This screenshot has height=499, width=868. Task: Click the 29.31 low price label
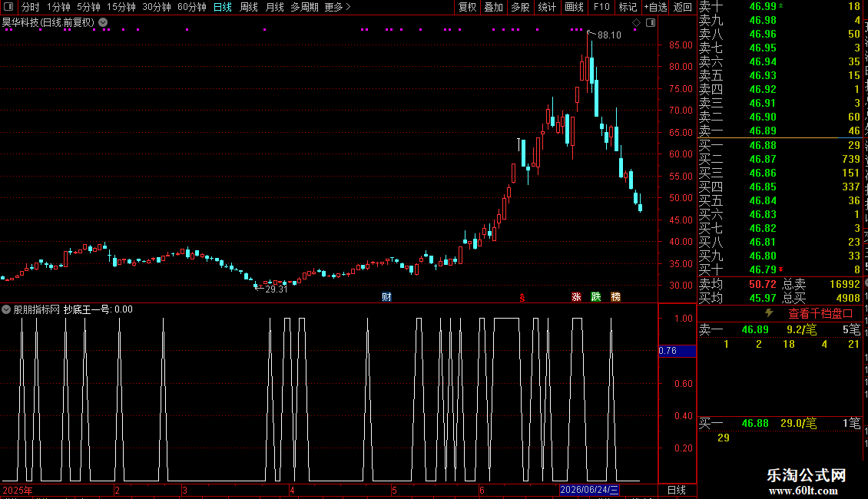[277, 289]
